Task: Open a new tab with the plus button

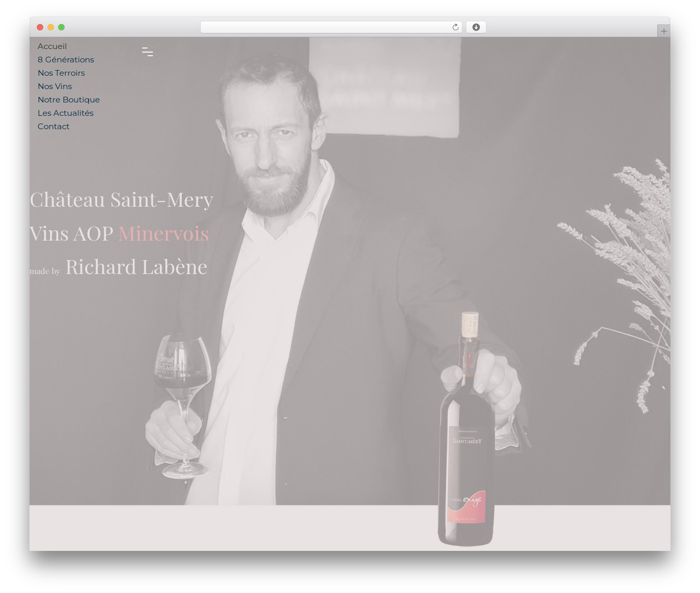Action: click(x=663, y=31)
